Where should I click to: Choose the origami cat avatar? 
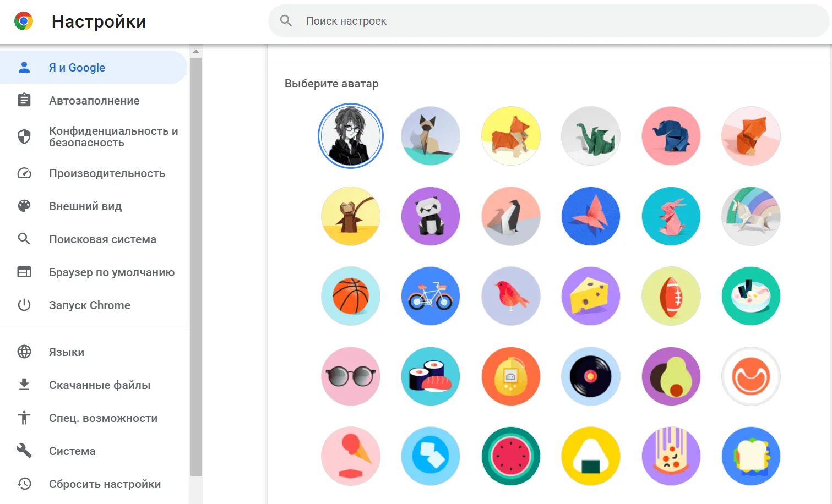[x=431, y=136]
